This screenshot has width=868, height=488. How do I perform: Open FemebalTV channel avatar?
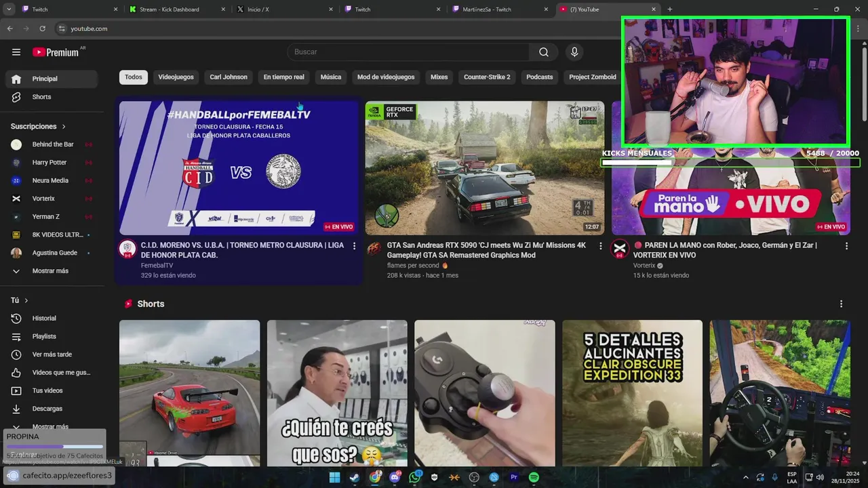[x=127, y=249]
